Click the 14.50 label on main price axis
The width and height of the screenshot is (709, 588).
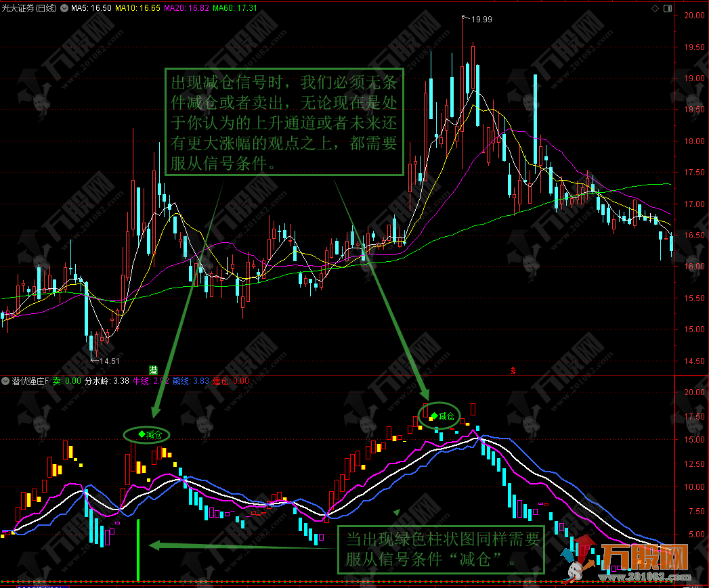pos(694,361)
